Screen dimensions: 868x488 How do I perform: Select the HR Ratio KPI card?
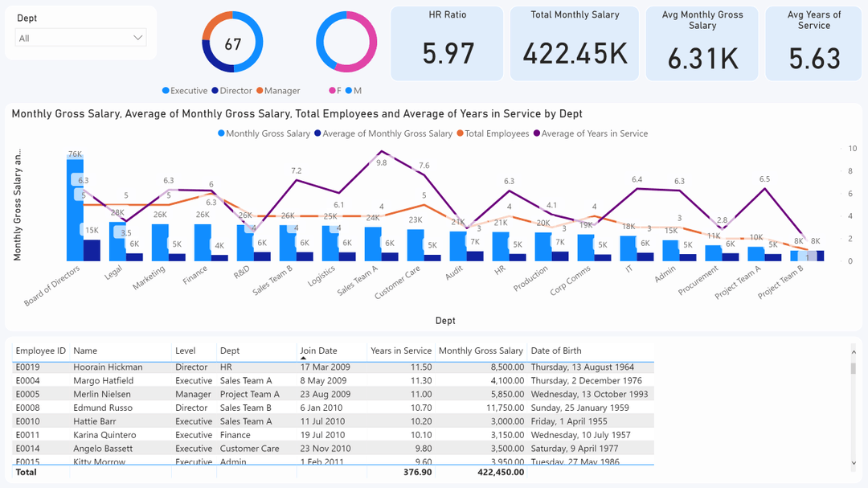(447, 40)
